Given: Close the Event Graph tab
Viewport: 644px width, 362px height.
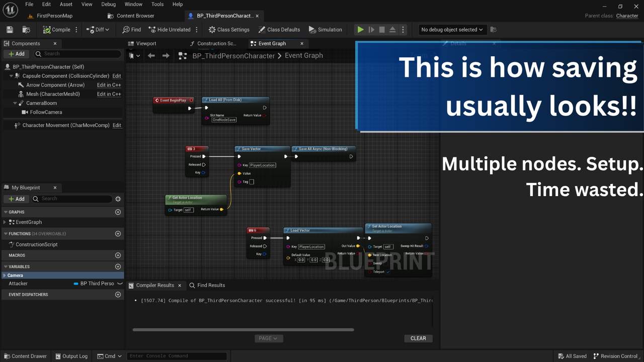Looking at the screenshot, I should (x=302, y=44).
